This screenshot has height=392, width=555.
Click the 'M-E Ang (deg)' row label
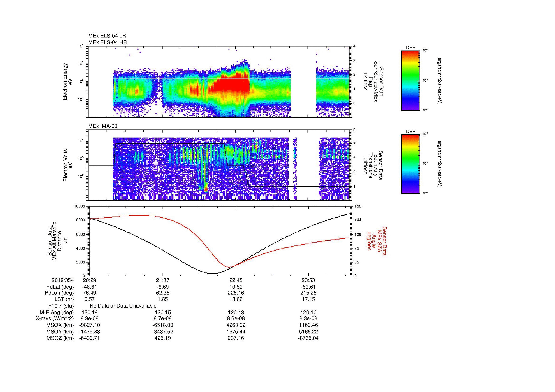click(56, 312)
